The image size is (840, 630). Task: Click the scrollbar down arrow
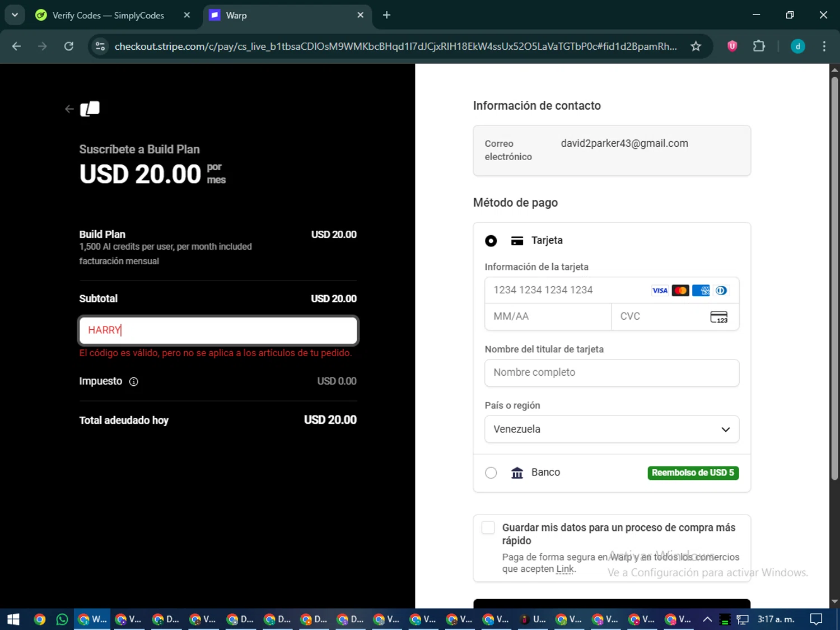[x=834, y=601]
